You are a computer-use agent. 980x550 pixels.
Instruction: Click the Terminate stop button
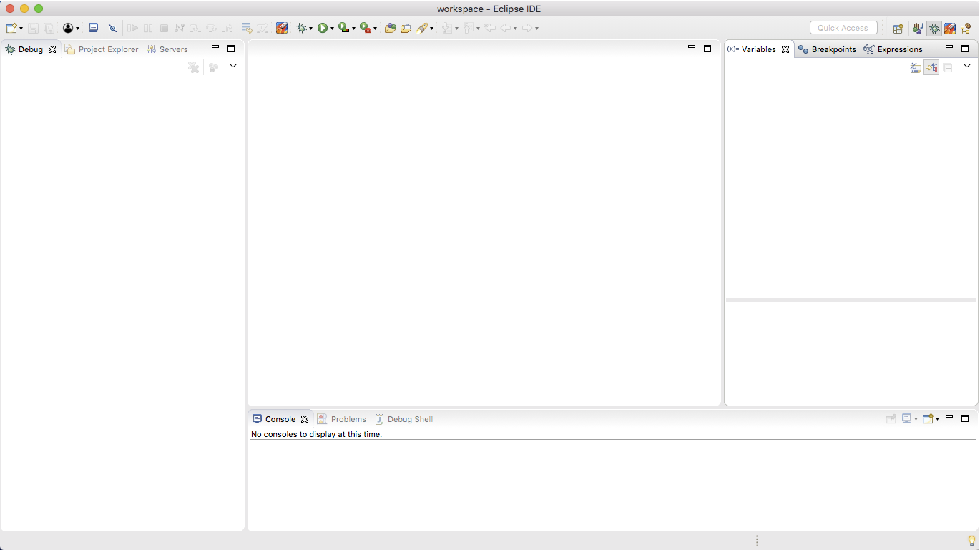tap(164, 28)
